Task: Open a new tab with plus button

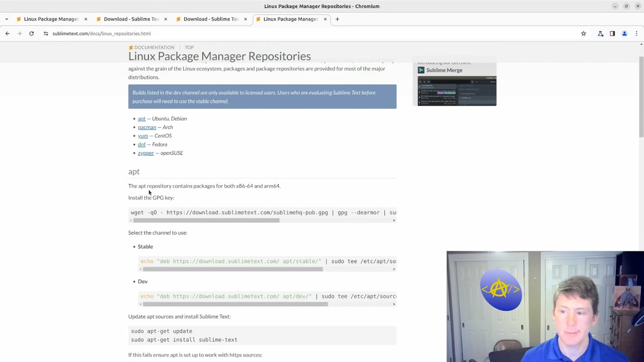Action: tap(337, 19)
